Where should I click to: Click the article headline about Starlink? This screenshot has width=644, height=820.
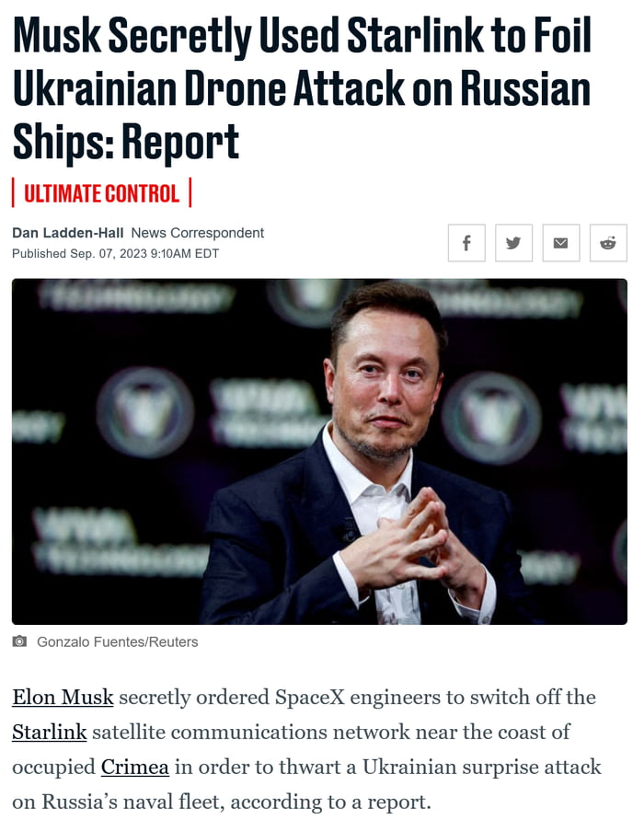(x=302, y=88)
